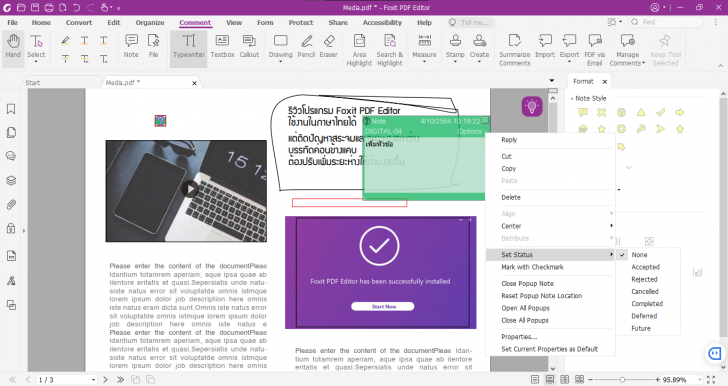Expand the Measure dropdown

424,61
